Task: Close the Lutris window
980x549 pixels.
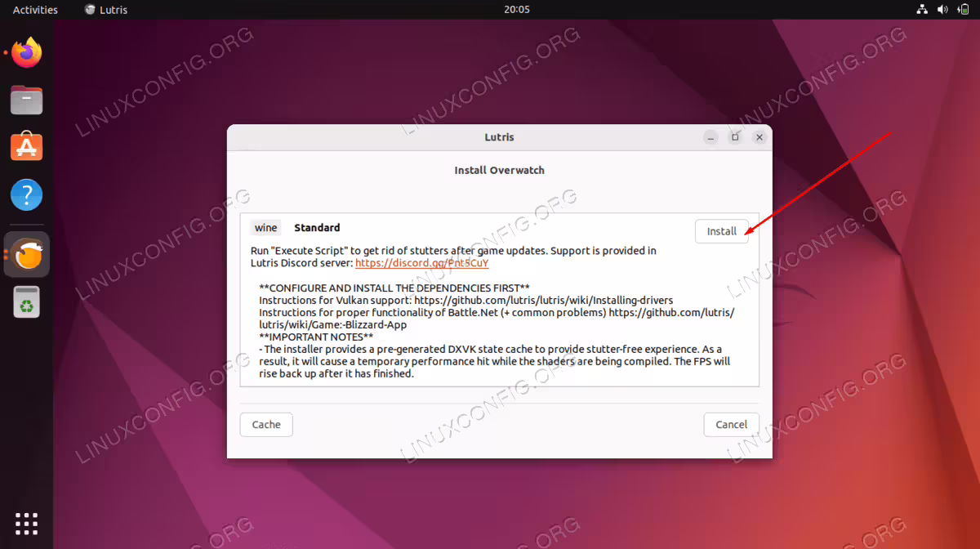Action: (x=759, y=137)
